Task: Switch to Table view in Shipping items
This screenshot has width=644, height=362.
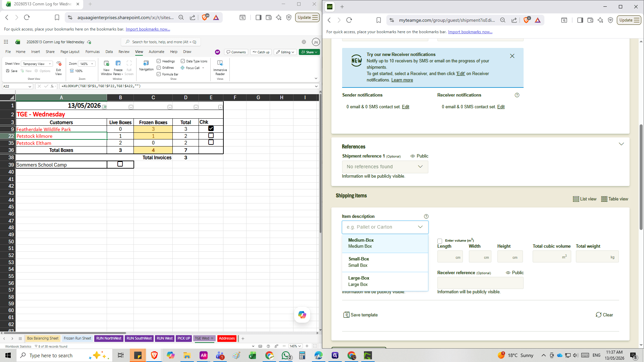Action: (x=614, y=199)
